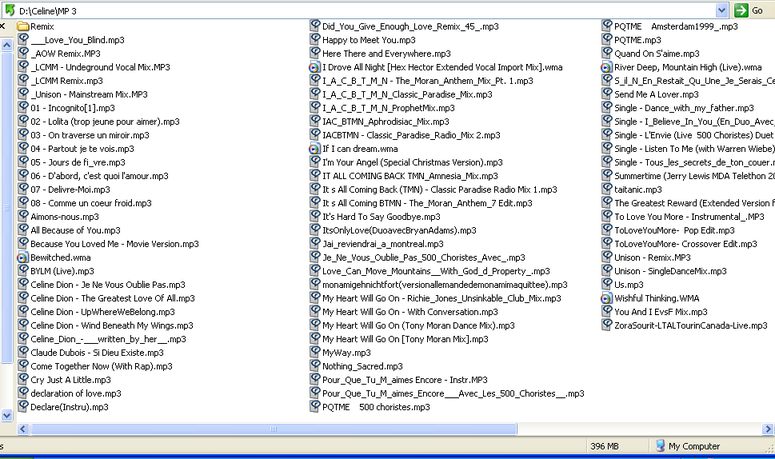Select 08 - Comme un coeur froid.mp3
775x459 pixels.
pos(91,203)
